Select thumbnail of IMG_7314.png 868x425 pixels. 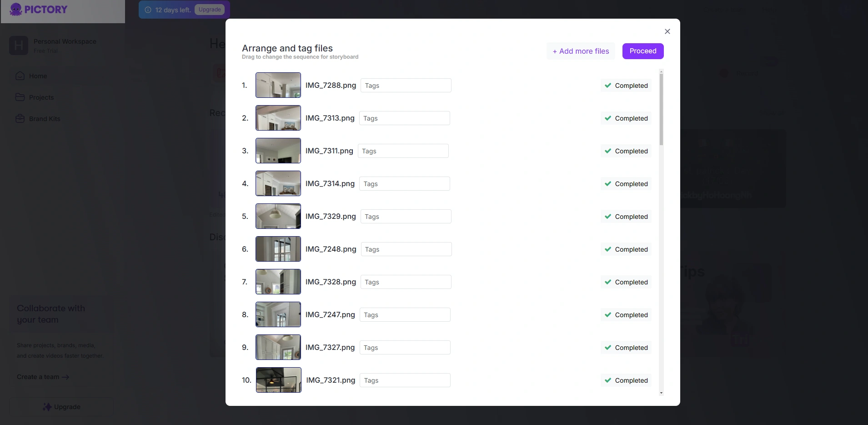tap(278, 183)
